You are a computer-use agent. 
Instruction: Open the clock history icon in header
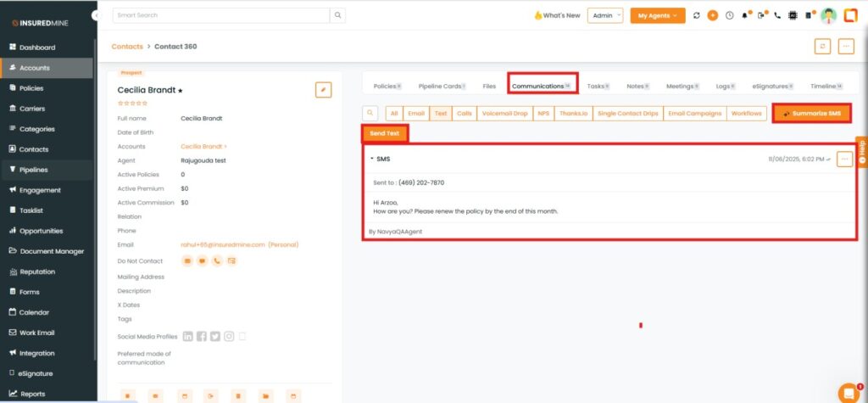tap(729, 15)
